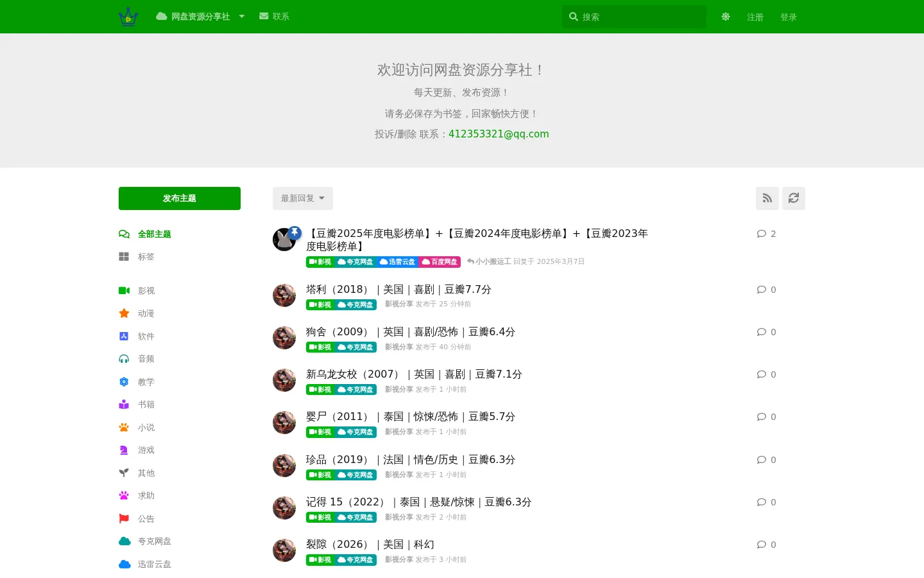Open topic 记得 15（2022）
The image size is (924, 578).
(419, 502)
